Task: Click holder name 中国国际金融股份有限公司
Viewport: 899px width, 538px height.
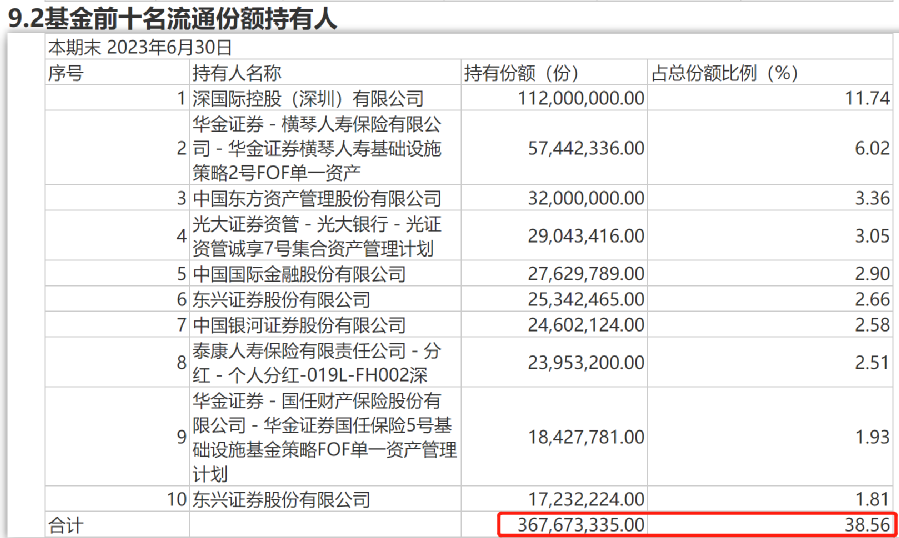Action: click(x=299, y=274)
